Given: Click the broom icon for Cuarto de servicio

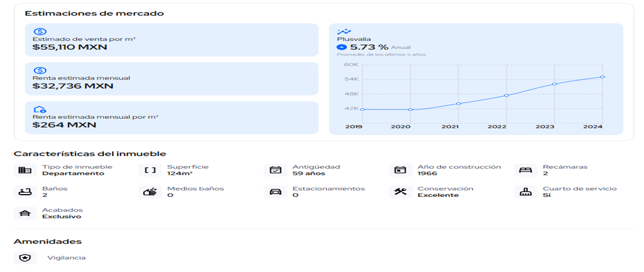Looking at the screenshot, I should coord(525,192).
